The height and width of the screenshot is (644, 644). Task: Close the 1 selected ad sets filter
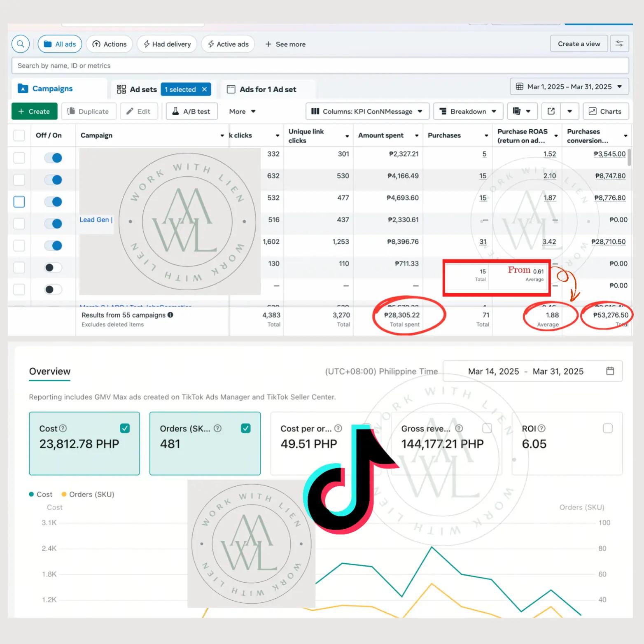pos(204,89)
